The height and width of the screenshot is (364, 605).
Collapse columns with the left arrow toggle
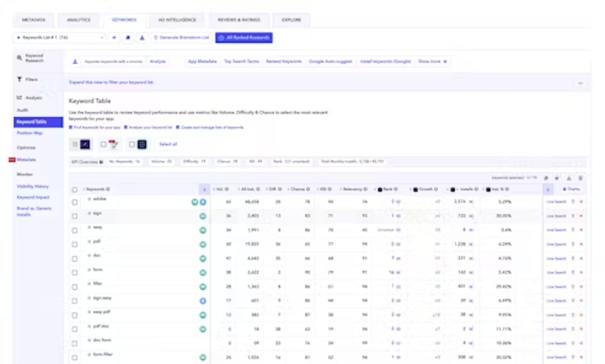coord(204,189)
